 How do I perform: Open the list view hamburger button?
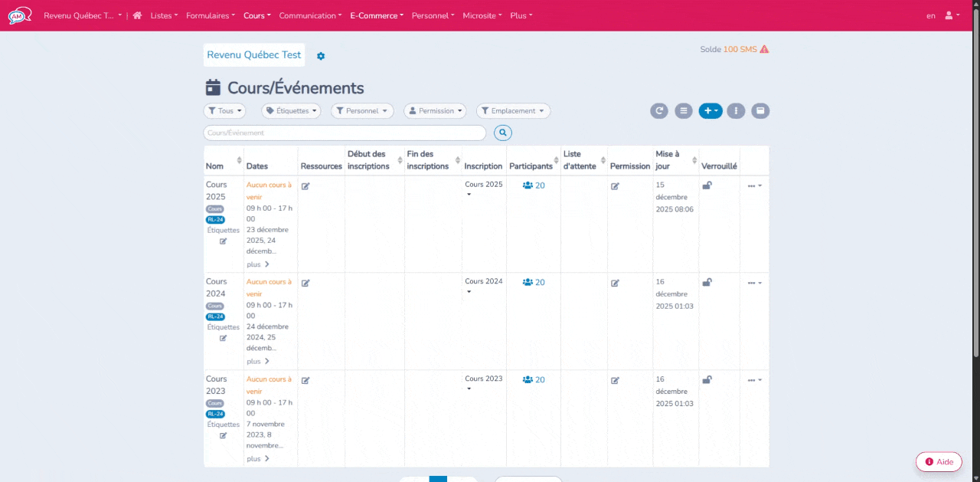click(684, 111)
